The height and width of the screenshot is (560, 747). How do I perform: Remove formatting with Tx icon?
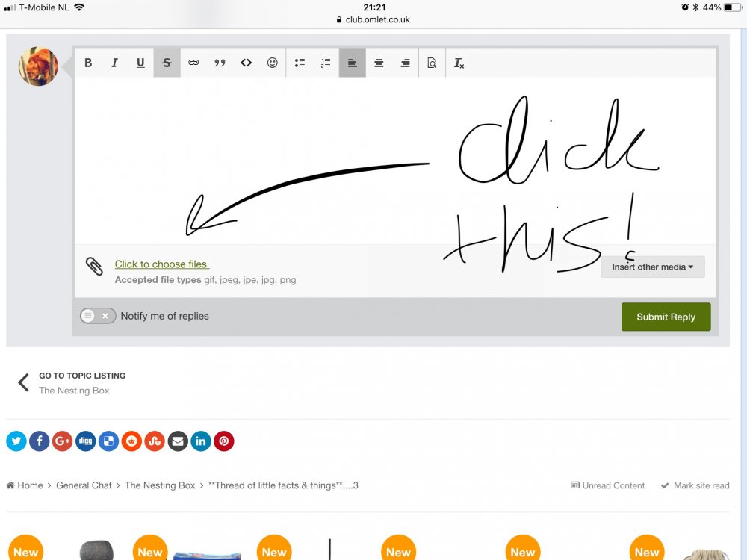click(x=459, y=63)
